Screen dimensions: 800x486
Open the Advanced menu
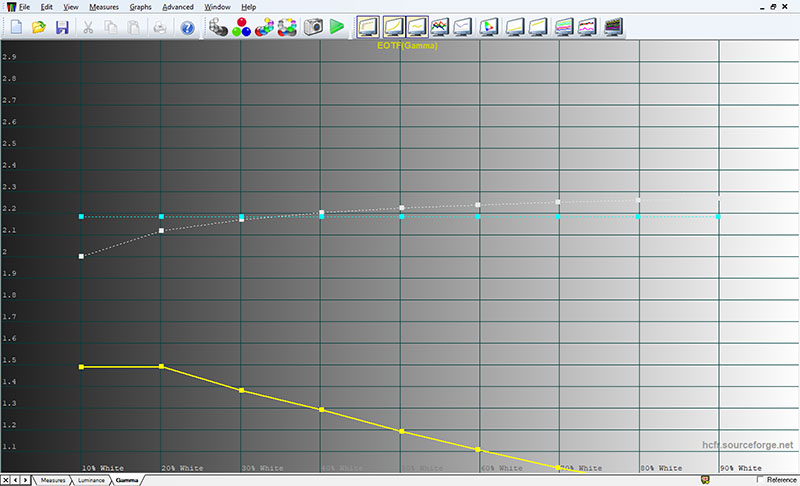(x=178, y=7)
